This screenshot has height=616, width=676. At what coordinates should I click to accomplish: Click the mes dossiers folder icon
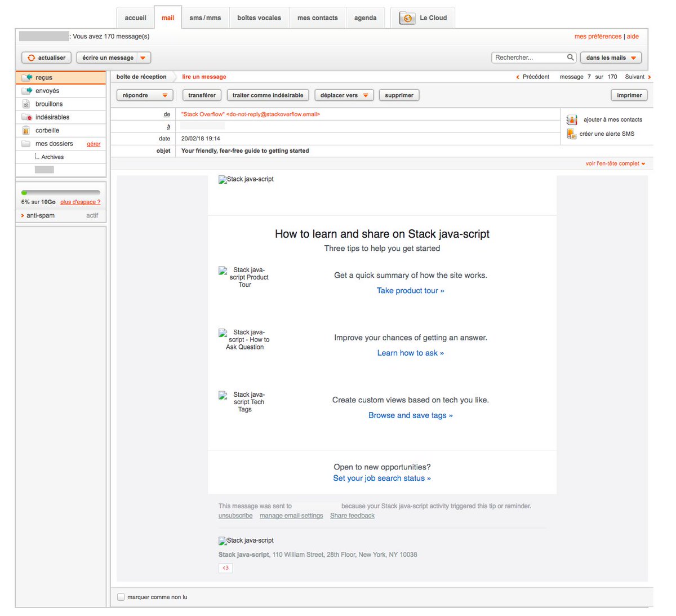coord(26,144)
